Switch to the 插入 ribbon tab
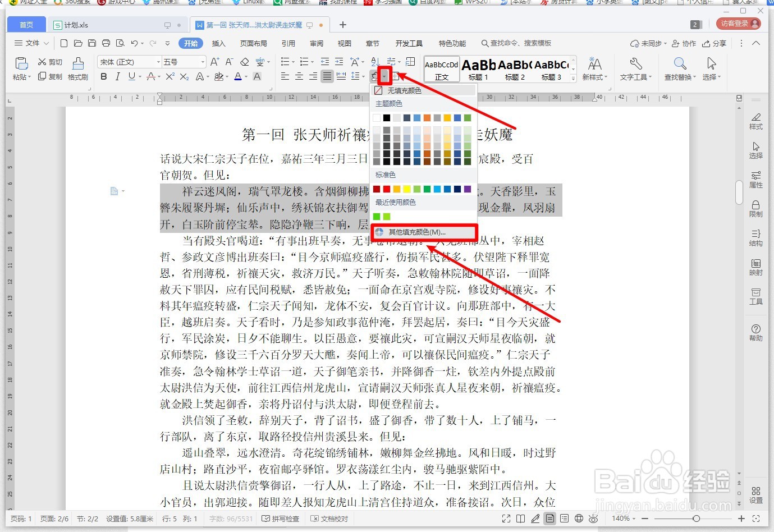The height and width of the screenshot is (532, 774). pos(218,43)
